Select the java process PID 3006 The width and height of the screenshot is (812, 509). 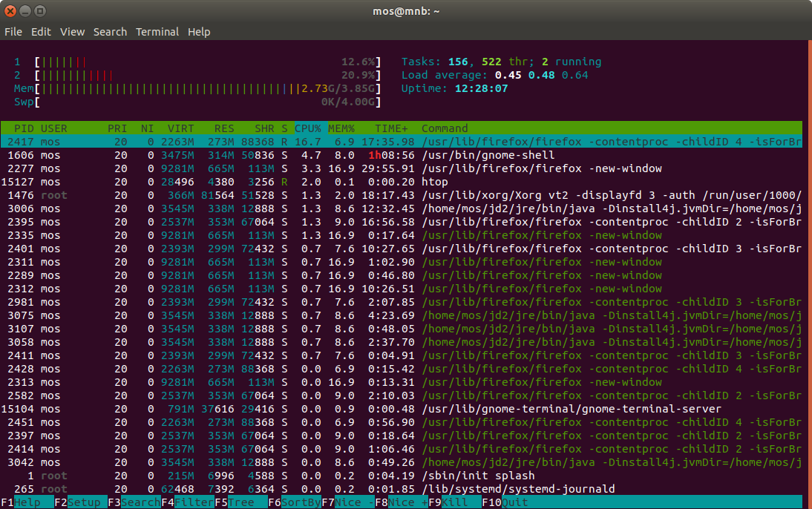pos(402,208)
